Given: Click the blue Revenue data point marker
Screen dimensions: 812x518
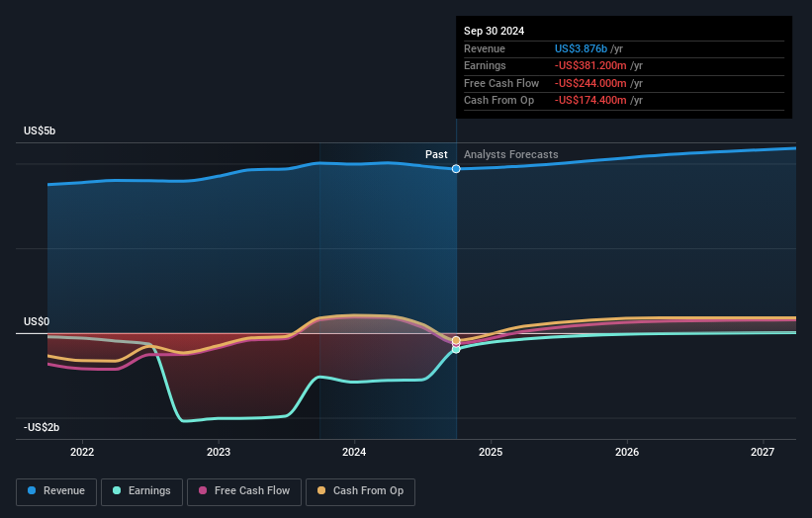Looking at the screenshot, I should tap(456, 169).
